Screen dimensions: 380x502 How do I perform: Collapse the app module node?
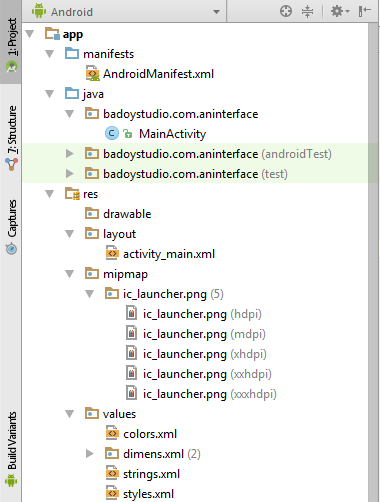click(x=30, y=34)
